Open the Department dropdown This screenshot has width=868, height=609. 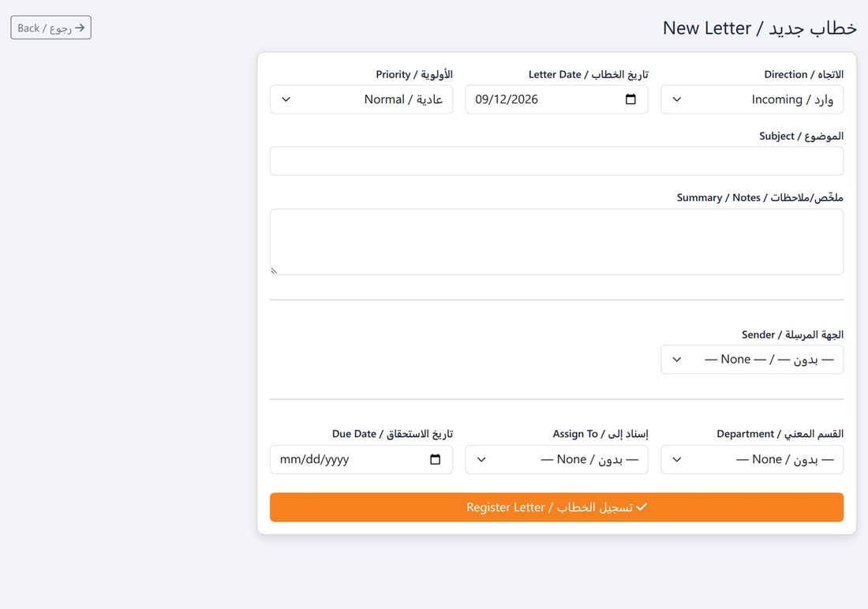tap(752, 460)
